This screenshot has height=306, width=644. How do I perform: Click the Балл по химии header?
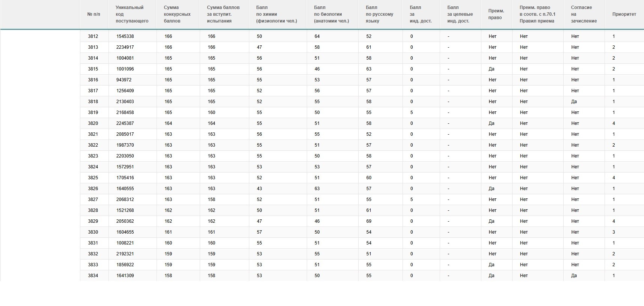(276, 14)
